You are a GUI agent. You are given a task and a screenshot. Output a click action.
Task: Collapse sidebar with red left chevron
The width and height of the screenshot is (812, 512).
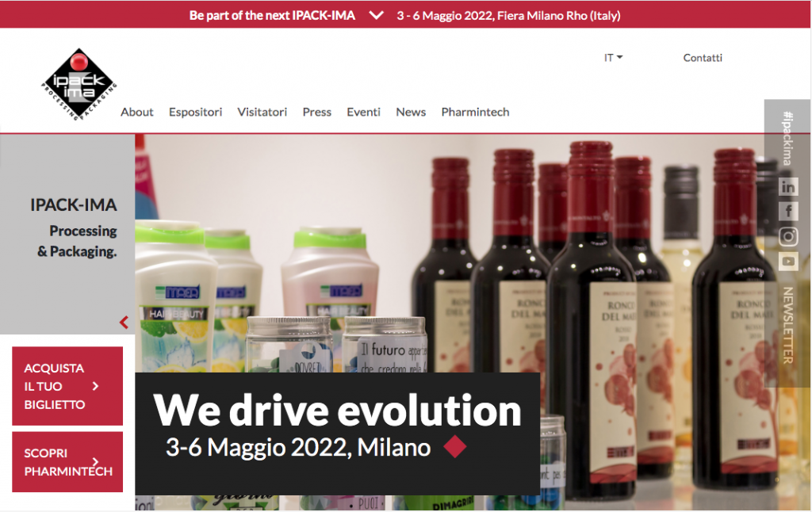(124, 322)
